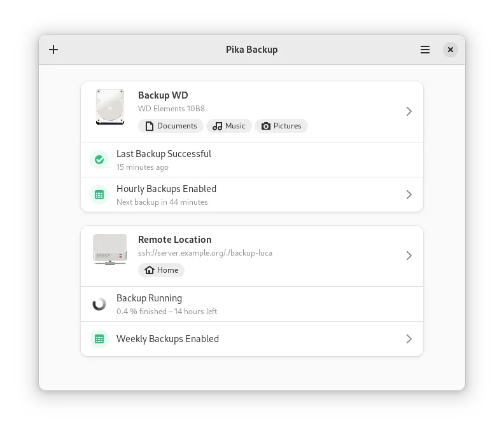Viewport: 504px width, 433px height.
Task: Select the Documents folder tag
Action: [171, 126]
